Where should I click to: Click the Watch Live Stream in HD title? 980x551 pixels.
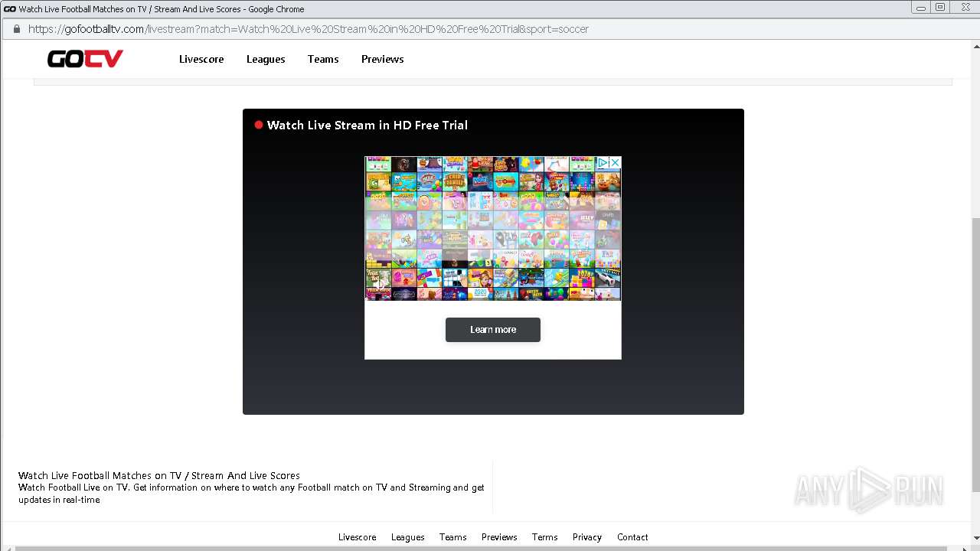click(x=367, y=125)
